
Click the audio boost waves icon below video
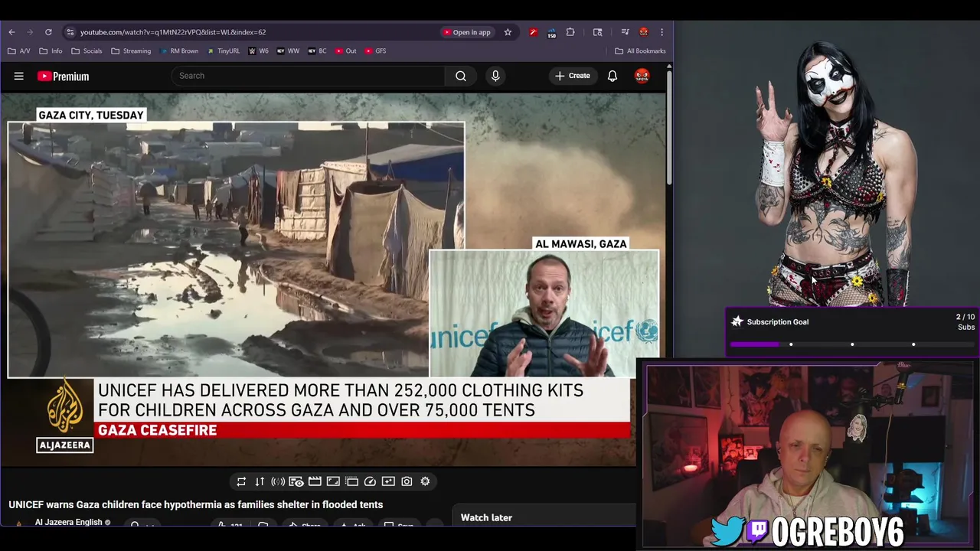(278, 481)
